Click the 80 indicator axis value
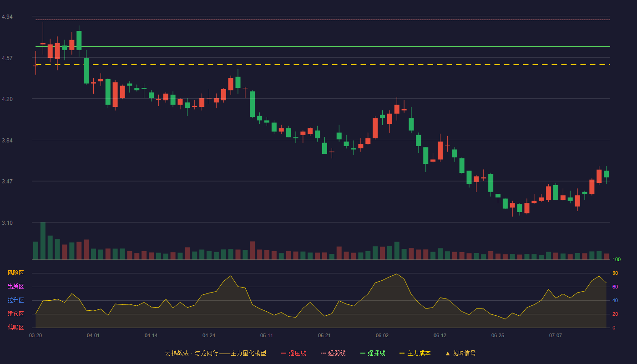The image size is (637, 364). 615,273
